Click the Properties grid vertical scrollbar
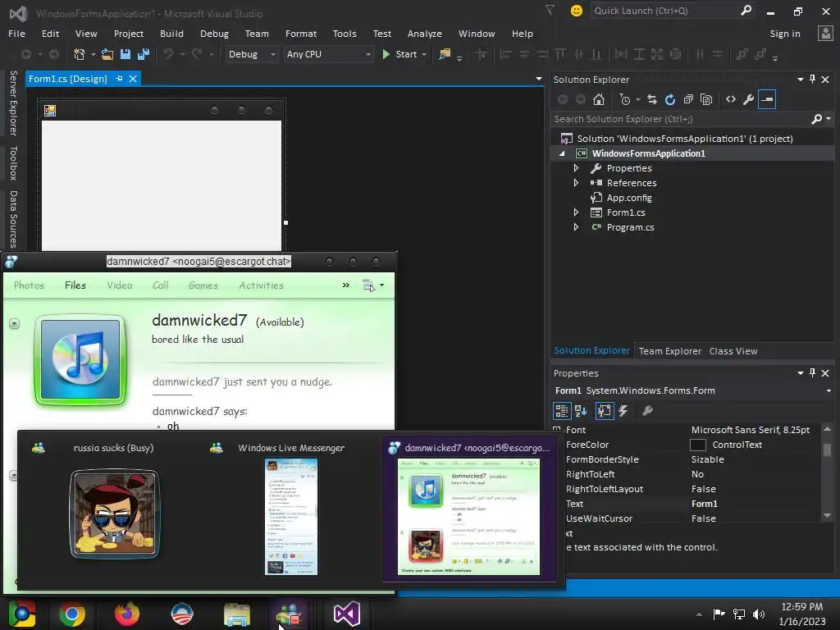 pyautogui.click(x=827, y=473)
